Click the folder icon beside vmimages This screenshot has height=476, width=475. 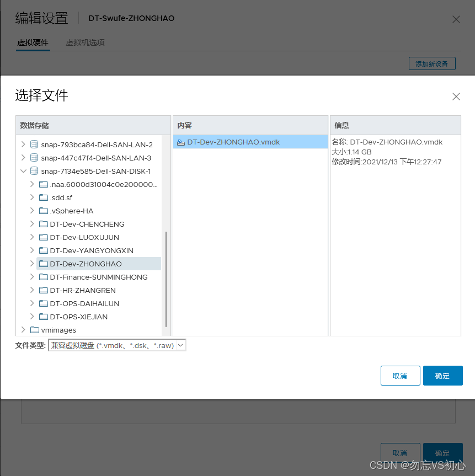coord(33,330)
